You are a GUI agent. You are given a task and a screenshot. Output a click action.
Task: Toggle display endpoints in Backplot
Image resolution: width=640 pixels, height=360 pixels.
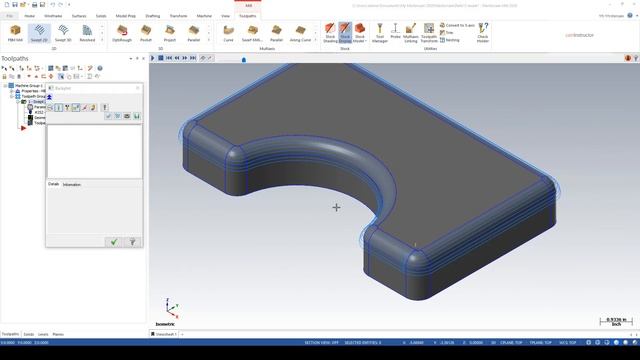point(84,107)
